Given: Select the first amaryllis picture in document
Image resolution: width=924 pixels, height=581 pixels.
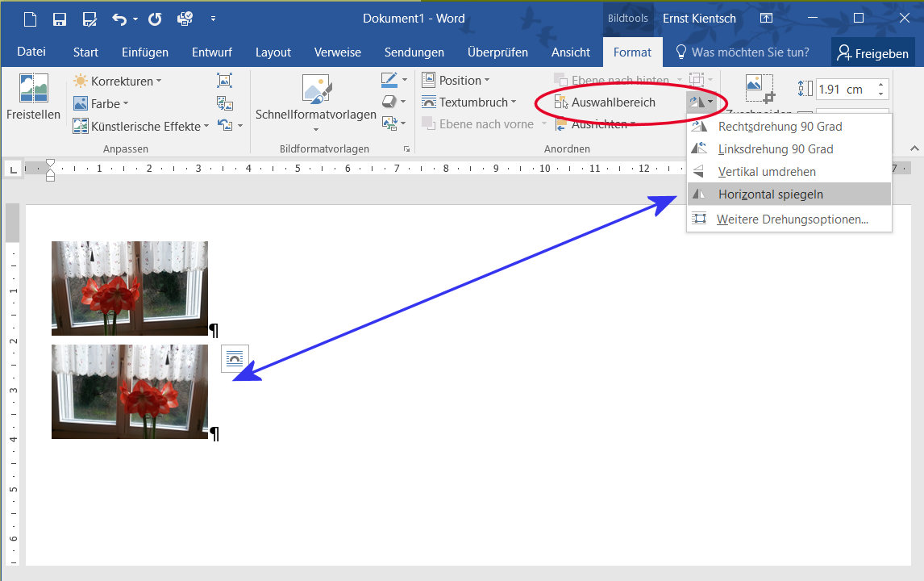Looking at the screenshot, I should coord(129,287).
